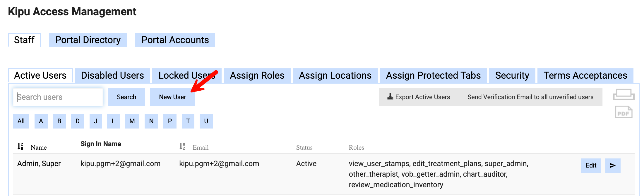Image resolution: width=644 pixels, height=196 pixels.
Task: Go to the Assign Roles tab
Action: click(x=257, y=75)
